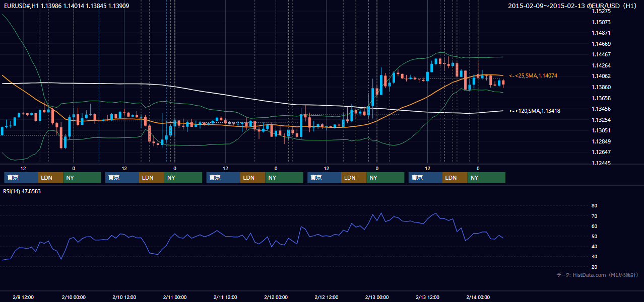This screenshot has width=644, height=302.
Task: Click price axis value 1.14264
Action: tap(601, 65)
